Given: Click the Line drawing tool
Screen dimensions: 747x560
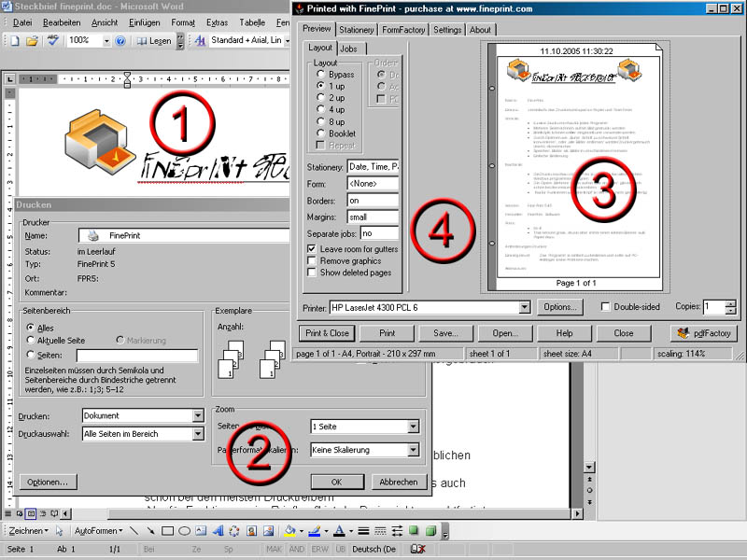Looking at the screenshot, I should tap(134, 531).
